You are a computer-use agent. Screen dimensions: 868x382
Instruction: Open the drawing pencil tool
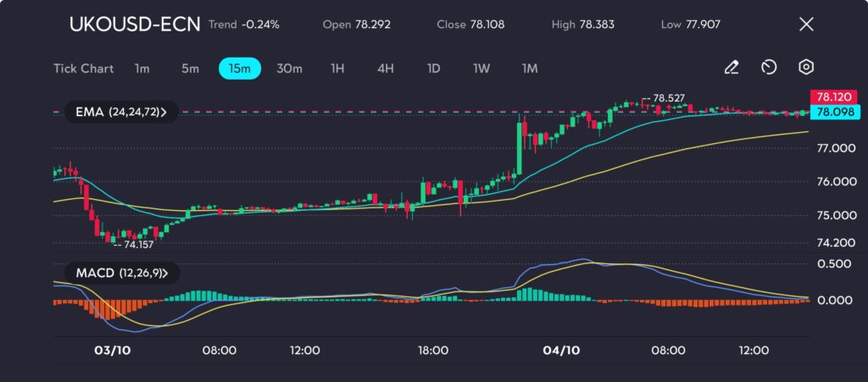click(x=732, y=68)
